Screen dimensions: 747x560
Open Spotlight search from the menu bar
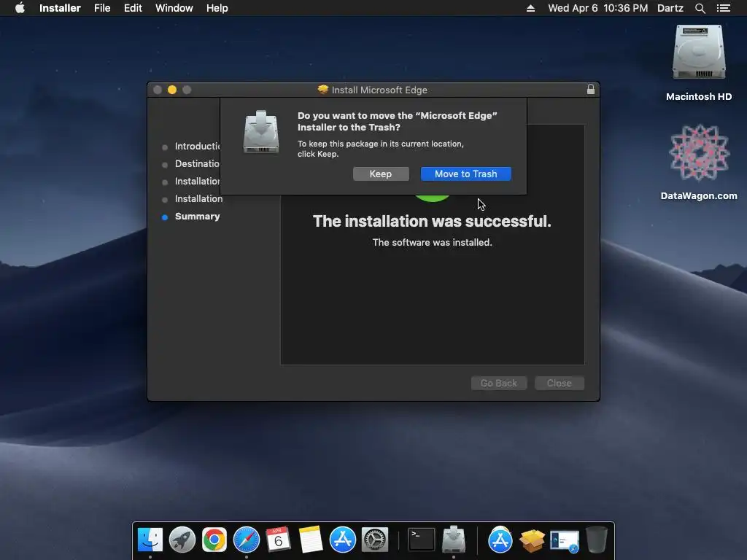click(x=700, y=8)
